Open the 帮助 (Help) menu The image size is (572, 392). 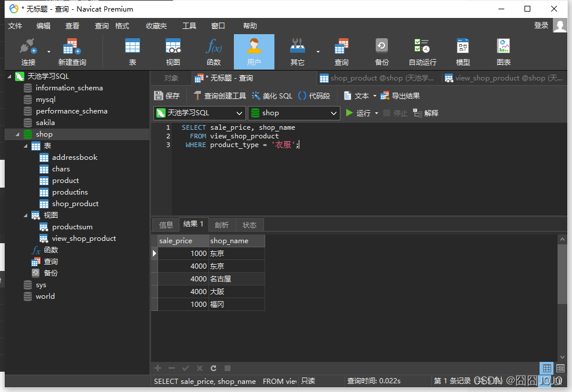coord(250,26)
